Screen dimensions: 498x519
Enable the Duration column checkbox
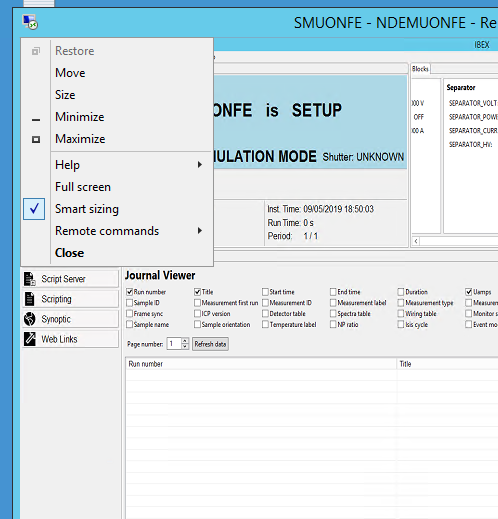pyautogui.click(x=401, y=292)
